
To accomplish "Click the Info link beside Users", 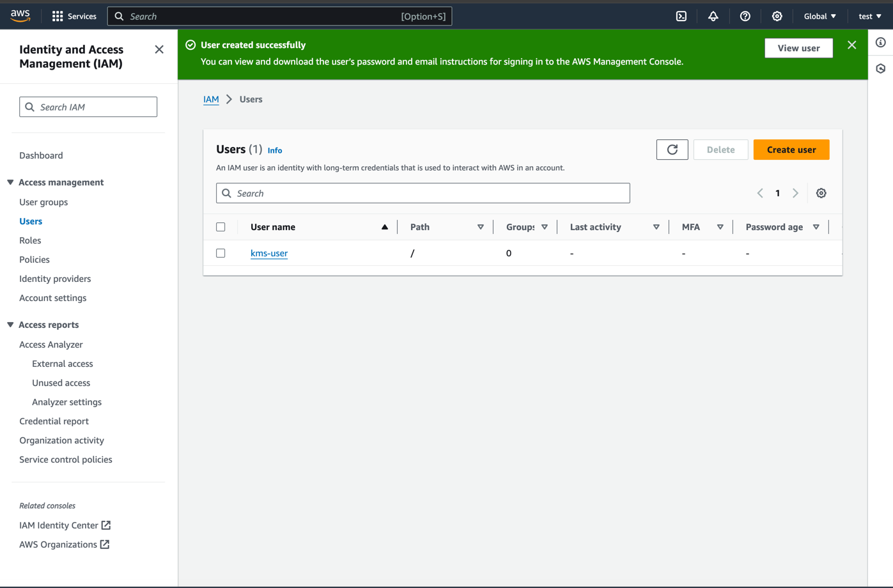I will tap(275, 150).
